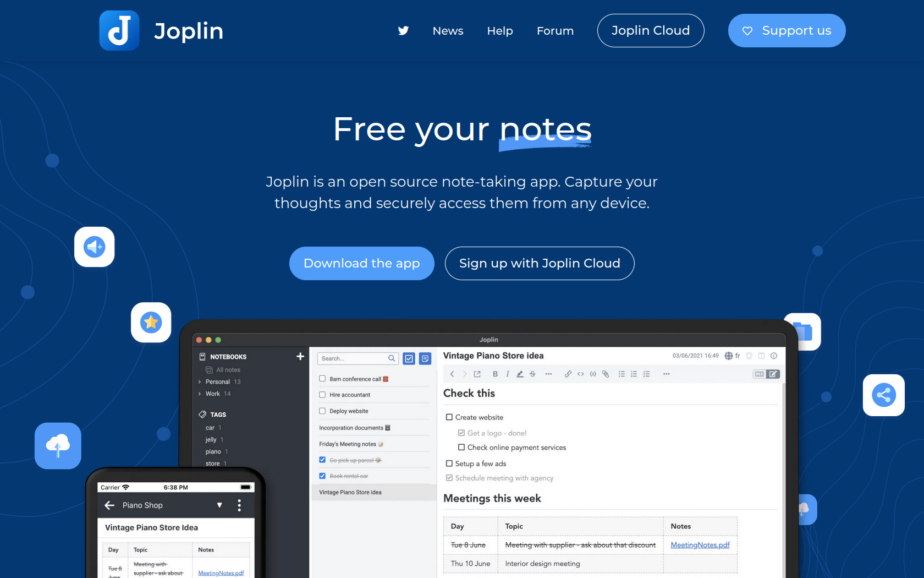Insert a hyperlink with the chain icon
The image size is (924, 578).
(568, 374)
